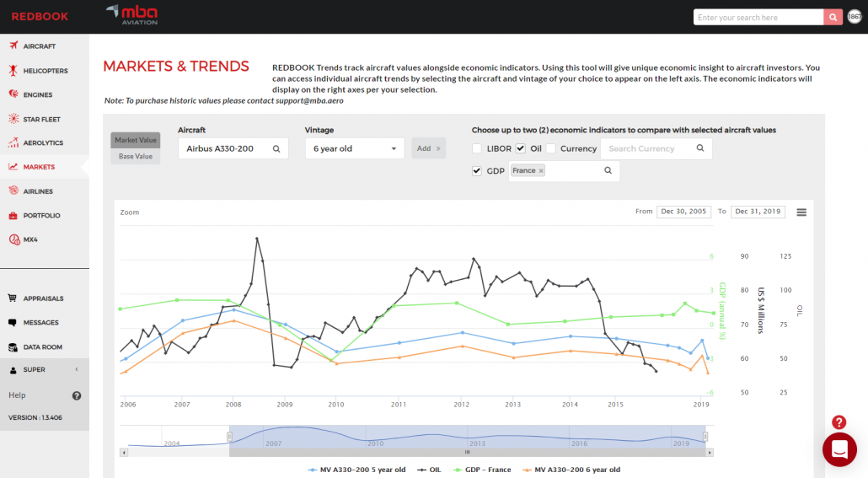Open the Search Currency combo box
868x478 pixels.
[x=656, y=148]
